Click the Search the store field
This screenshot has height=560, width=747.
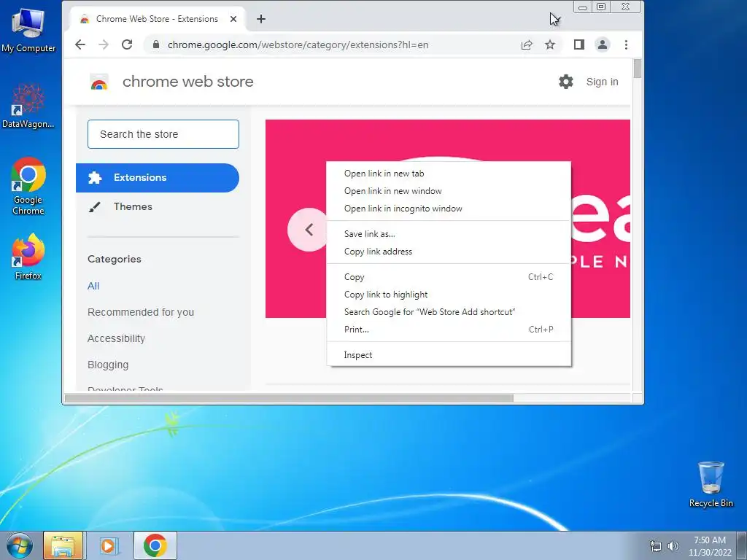tap(163, 134)
